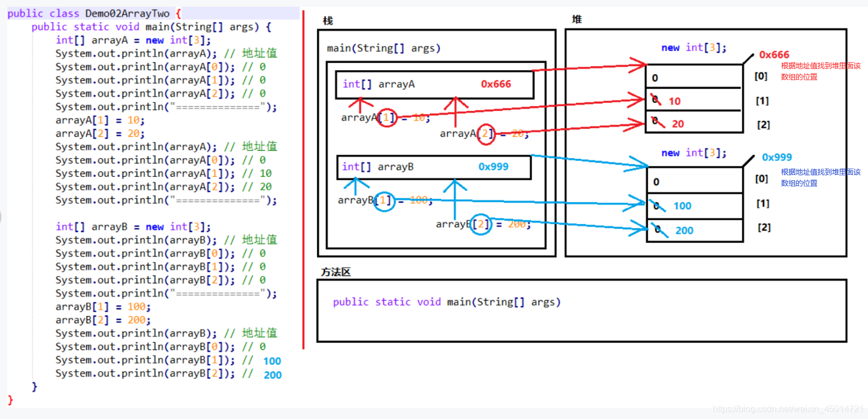Image resolution: width=868 pixels, height=419 pixels.
Task: Click red value '20' in heap cell
Action: point(678,124)
